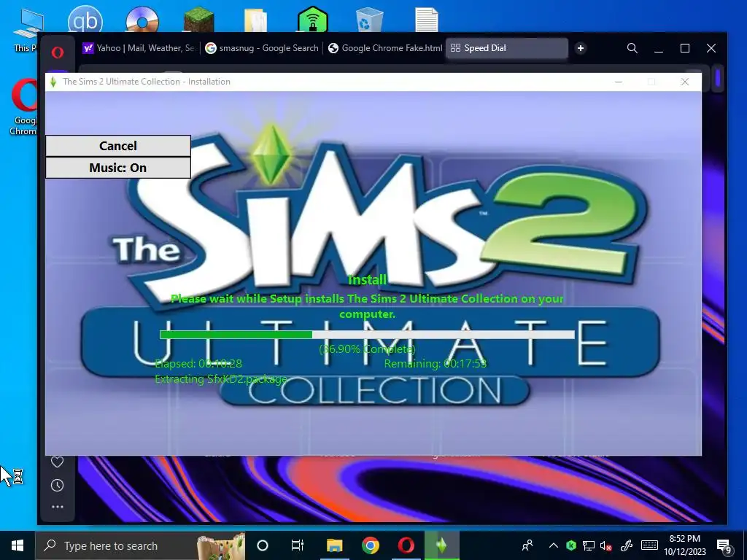Activate the Speed Dial tab

(506, 48)
